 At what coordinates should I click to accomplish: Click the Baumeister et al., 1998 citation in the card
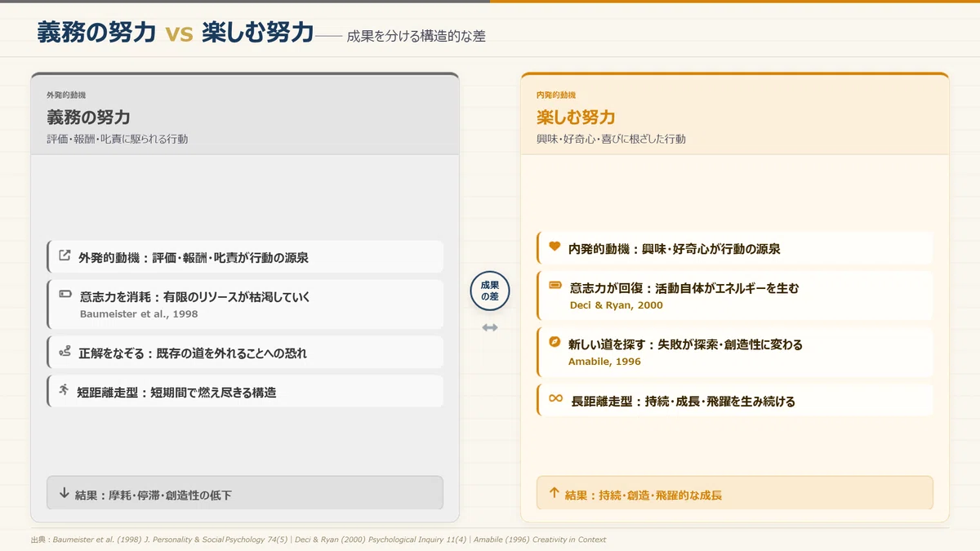(x=139, y=313)
